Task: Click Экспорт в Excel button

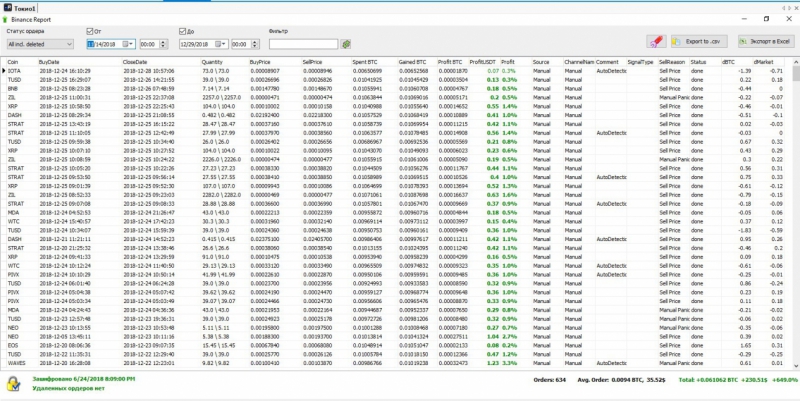Action: (767, 41)
